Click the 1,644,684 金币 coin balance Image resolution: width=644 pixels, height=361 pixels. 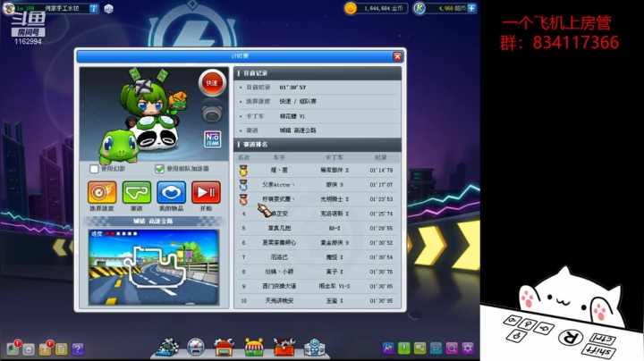(x=383, y=8)
